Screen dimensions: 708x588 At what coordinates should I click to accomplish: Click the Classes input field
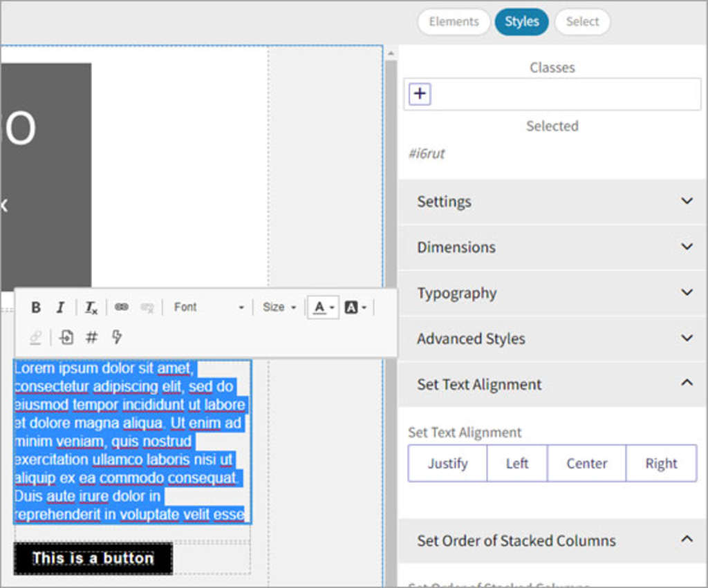[x=563, y=95]
